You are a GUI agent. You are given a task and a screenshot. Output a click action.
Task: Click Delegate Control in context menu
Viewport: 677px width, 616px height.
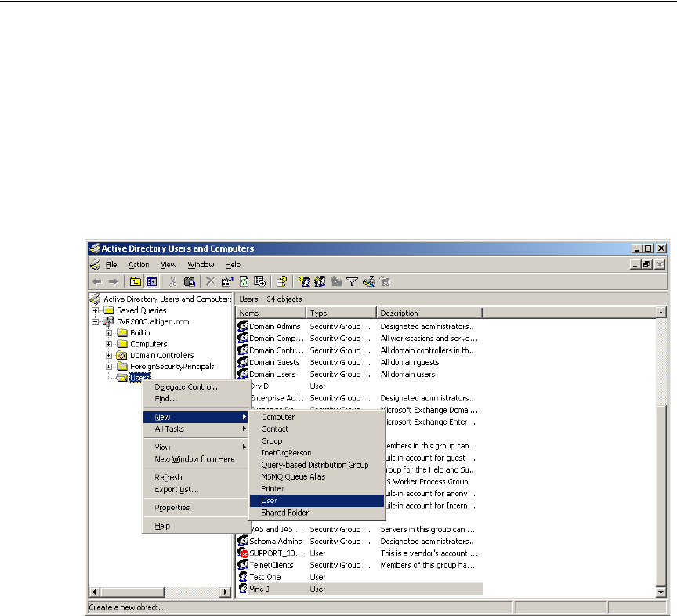[186, 387]
